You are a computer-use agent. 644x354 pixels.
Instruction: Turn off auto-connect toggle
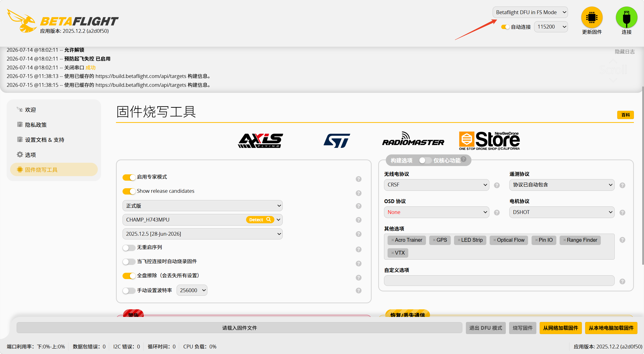(x=505, y=27)
